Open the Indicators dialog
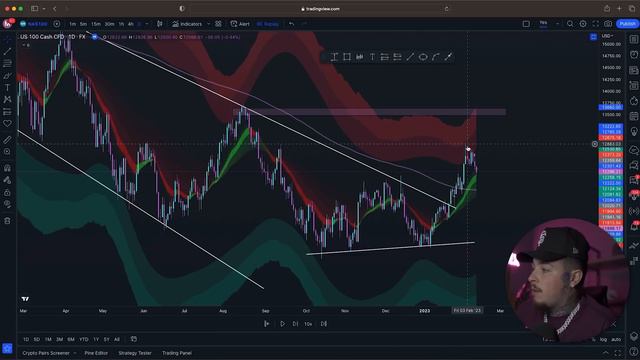This screenshot has width=640, height=360. 187,24
